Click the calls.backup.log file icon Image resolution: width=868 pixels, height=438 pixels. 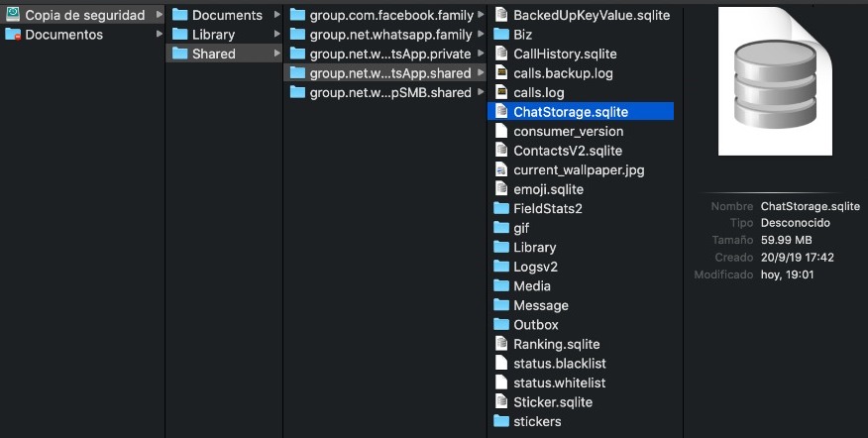[501, 73]
